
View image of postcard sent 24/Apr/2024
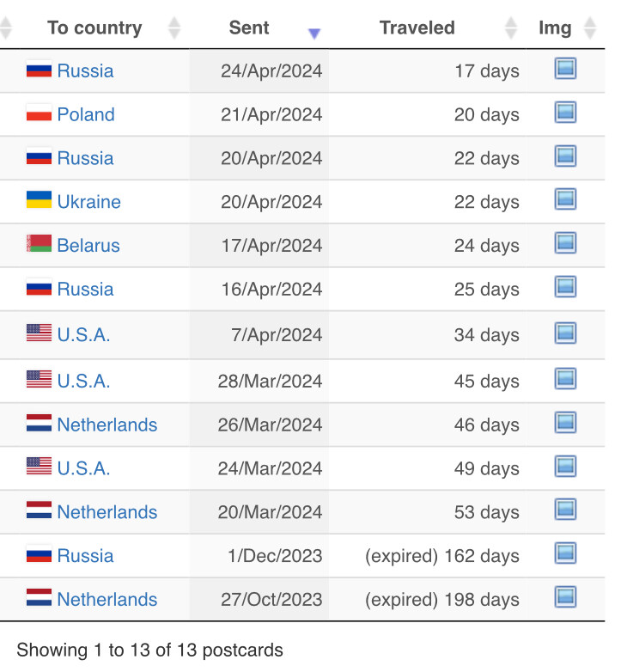[x=565, y=69]
